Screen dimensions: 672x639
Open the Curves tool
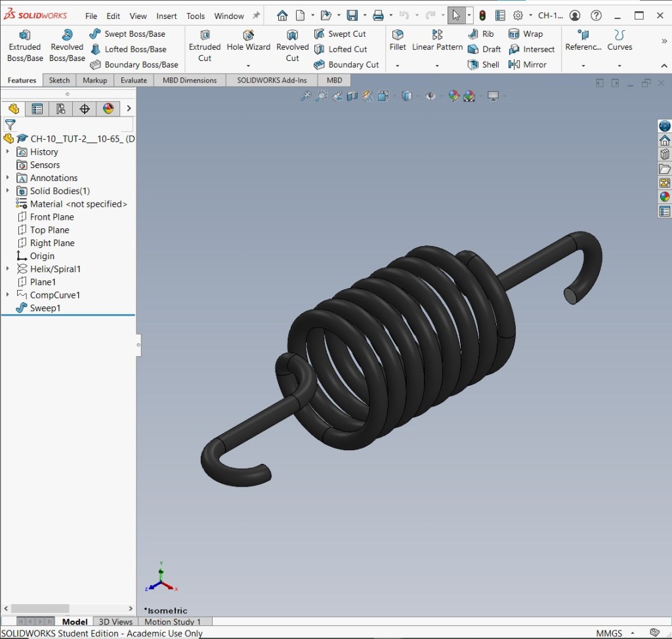click(x=619, y=41)
